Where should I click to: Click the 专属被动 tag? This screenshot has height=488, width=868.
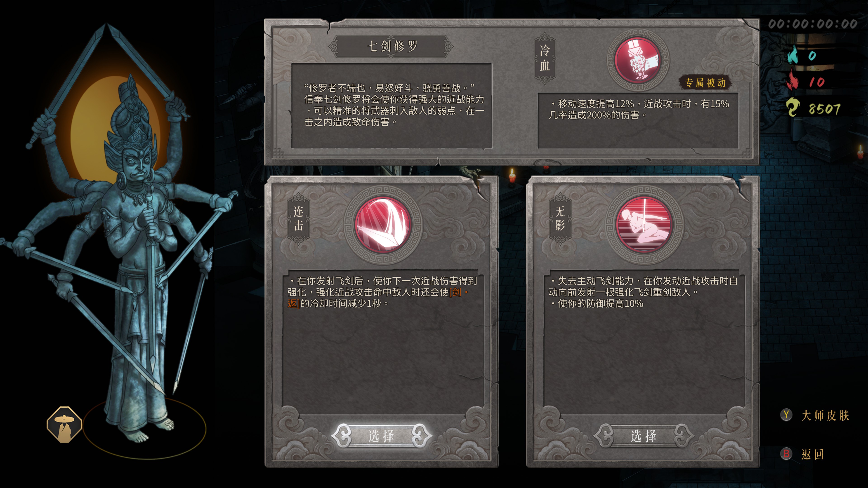pyautogui.click(x=705, y=82)
